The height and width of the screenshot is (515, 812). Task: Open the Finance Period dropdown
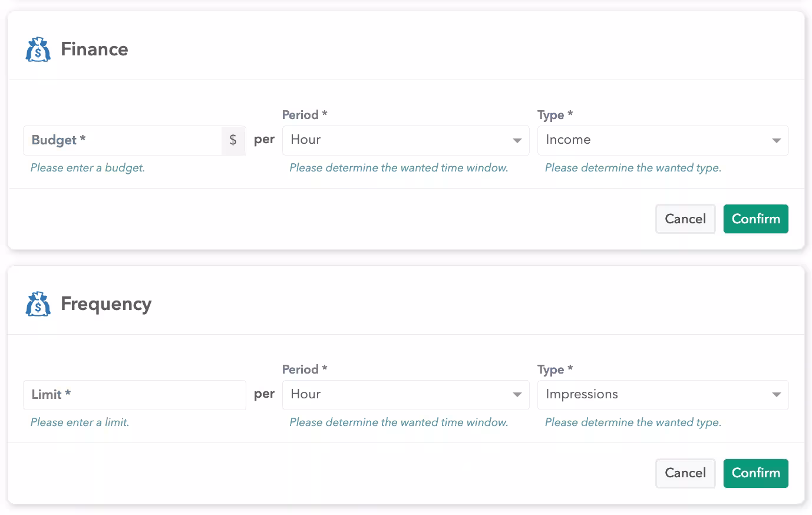click(405, 140)
